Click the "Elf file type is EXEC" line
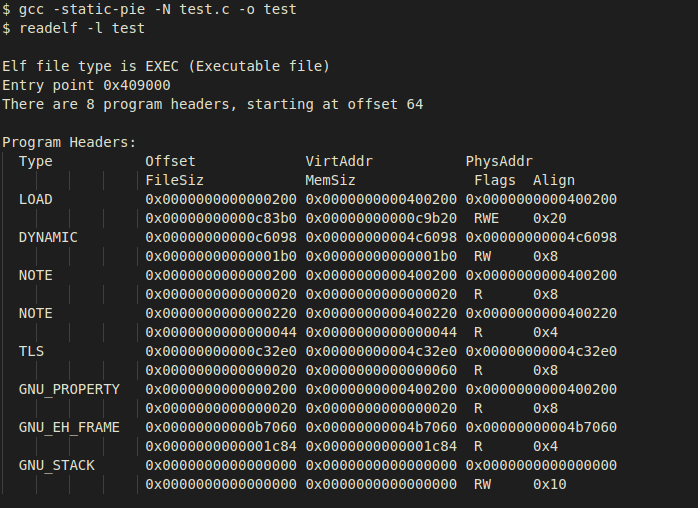698x508 pixels. pyautogui.click(x=166, y=66)
